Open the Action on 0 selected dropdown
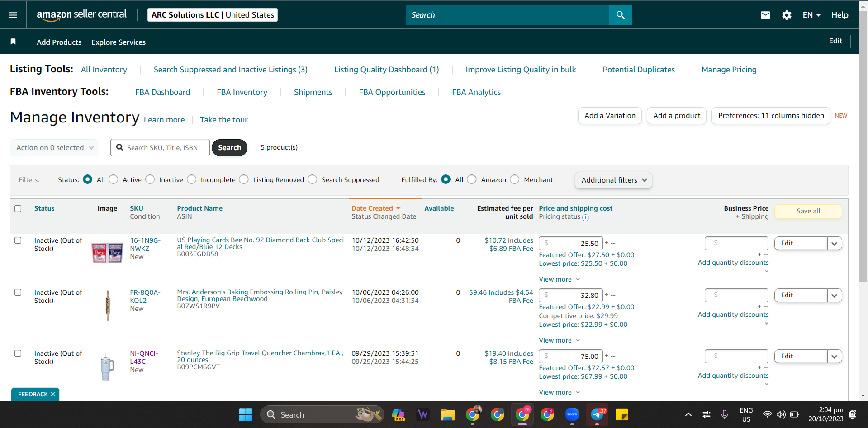The height and width of the screenshot is (428, 868). pyautogui.click(x=55, y=148)
